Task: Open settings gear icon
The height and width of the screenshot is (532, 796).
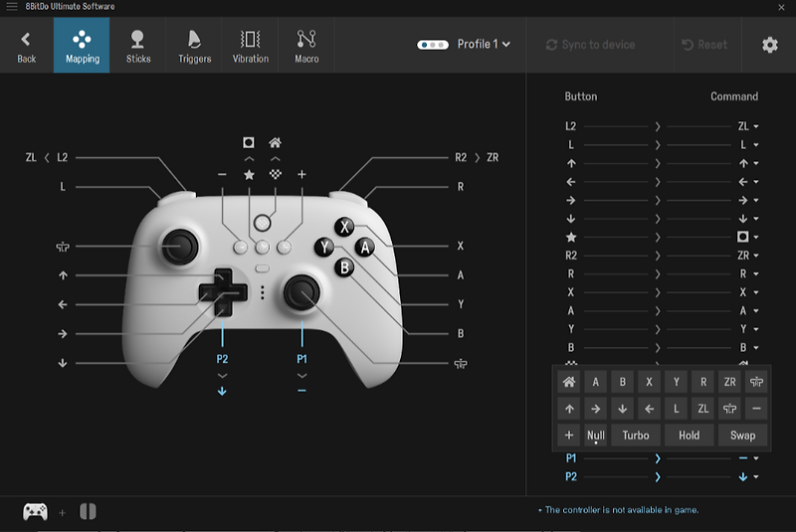Action: point(769,45)
